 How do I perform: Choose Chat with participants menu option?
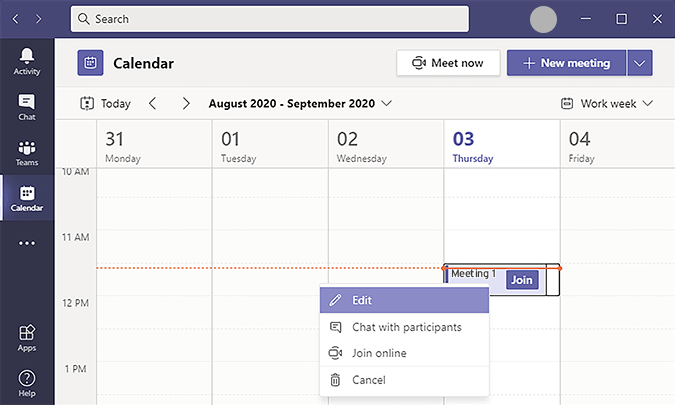tap(404, 327)
